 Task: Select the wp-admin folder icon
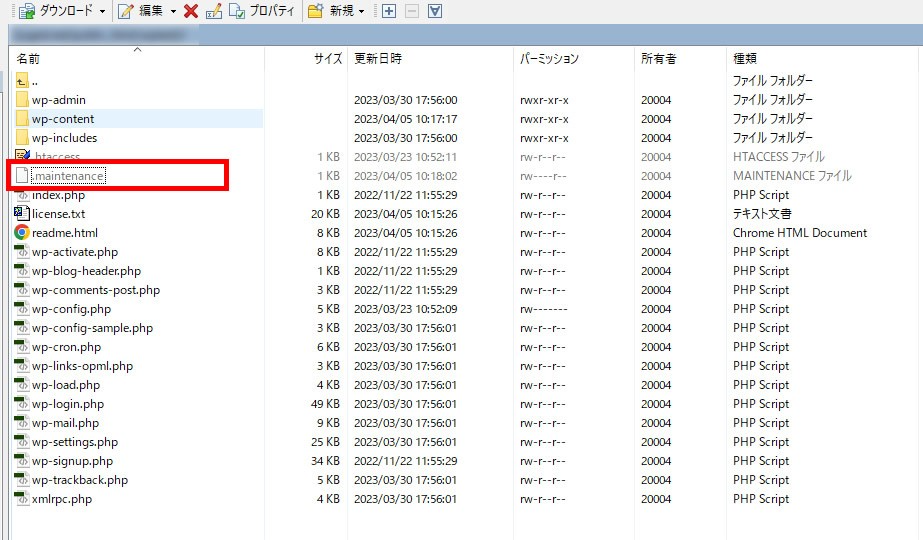click(22, 100)
